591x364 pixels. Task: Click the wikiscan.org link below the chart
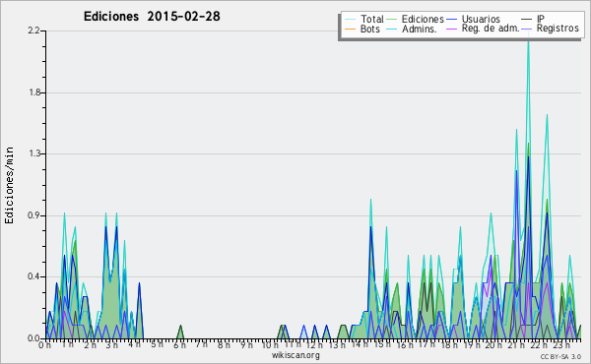(295, 355)
